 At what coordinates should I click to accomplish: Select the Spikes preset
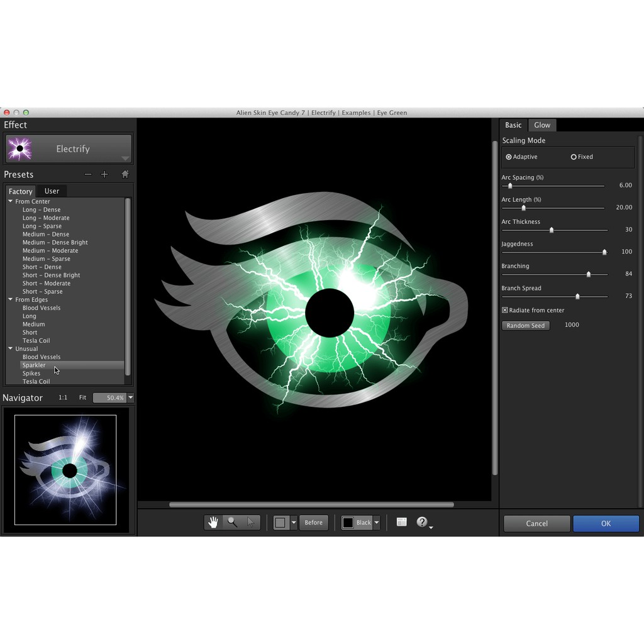(x=31, y=373)
